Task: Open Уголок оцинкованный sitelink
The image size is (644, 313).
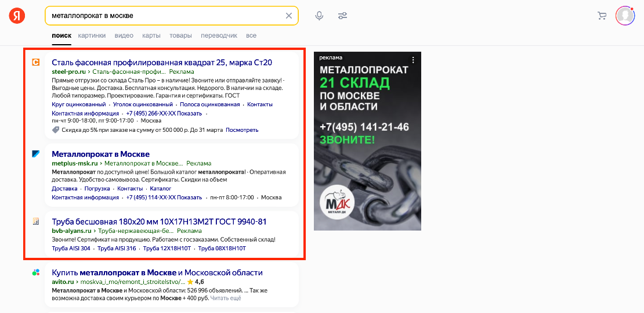Action: 143,105
